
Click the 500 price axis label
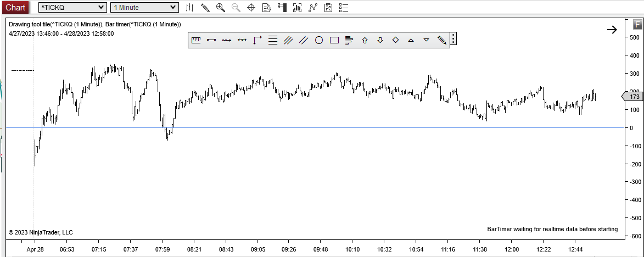click(x=635, y=37)
